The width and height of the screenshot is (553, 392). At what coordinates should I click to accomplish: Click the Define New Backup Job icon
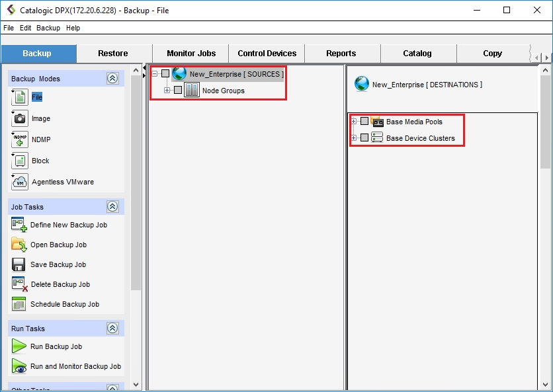pos(19,225)
